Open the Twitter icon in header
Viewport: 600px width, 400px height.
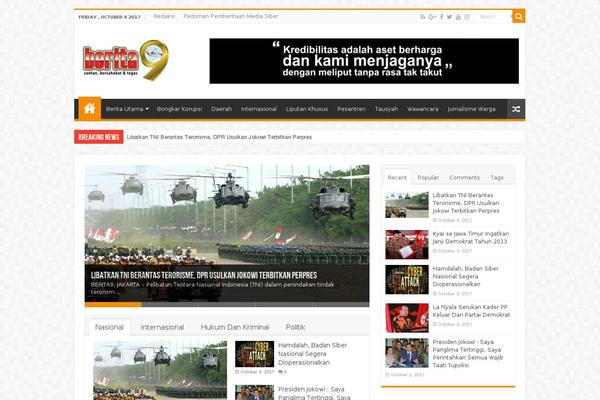coord(449,17)
